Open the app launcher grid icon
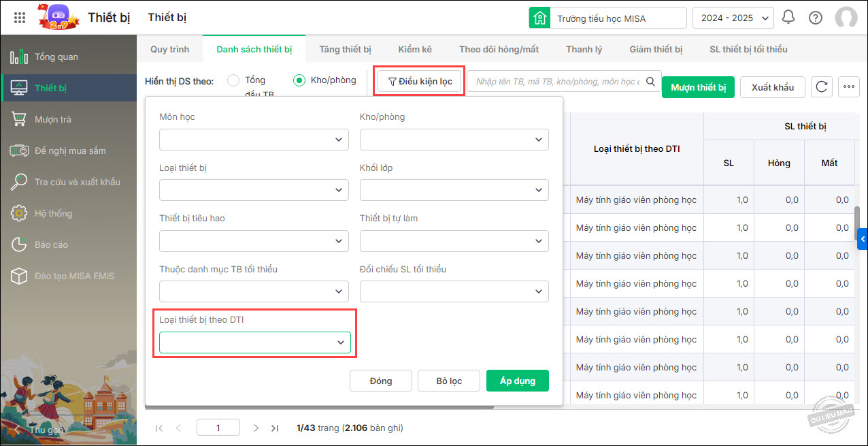The height and width of the screenshot is (446, 868). pos(20,18)
